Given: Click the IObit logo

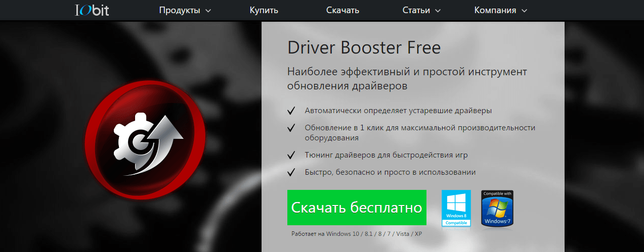Looking at the screenshot, I should [92, 10].
